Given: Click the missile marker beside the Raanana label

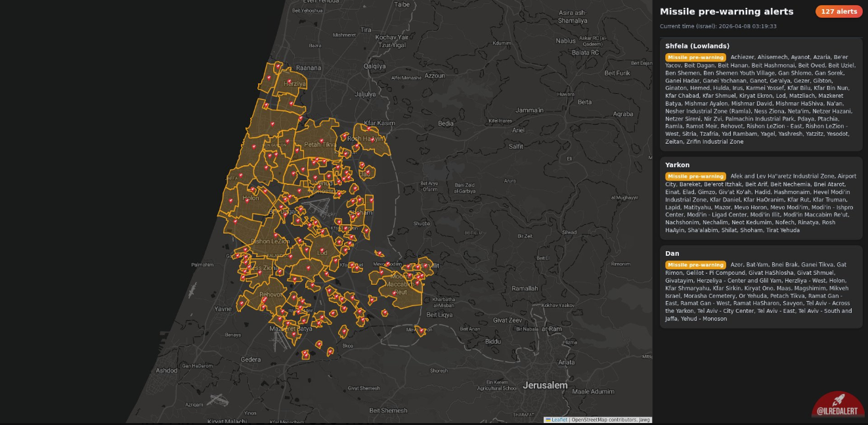Looking at the screenshot, I should [278, 66].
